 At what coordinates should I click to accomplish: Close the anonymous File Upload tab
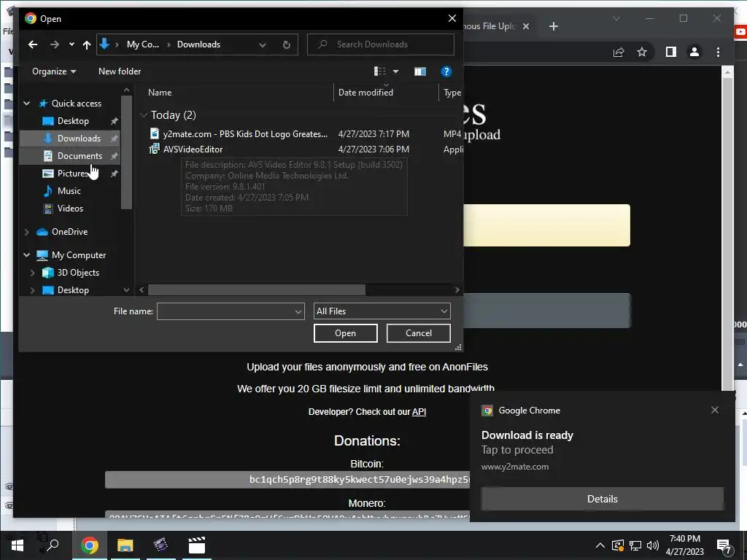click(526, 26)
